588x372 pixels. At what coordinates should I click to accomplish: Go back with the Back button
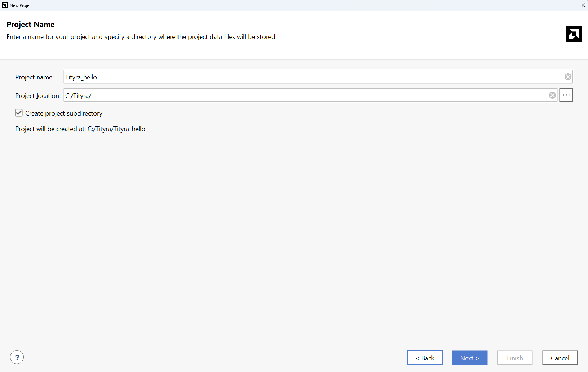[x=425, y=358]
